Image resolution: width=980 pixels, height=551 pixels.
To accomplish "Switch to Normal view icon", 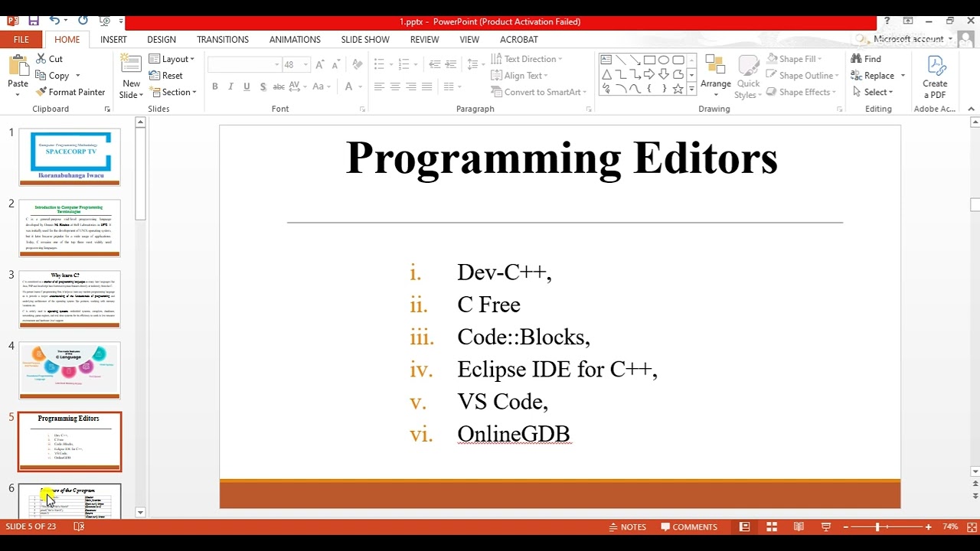I will point(744,527).
